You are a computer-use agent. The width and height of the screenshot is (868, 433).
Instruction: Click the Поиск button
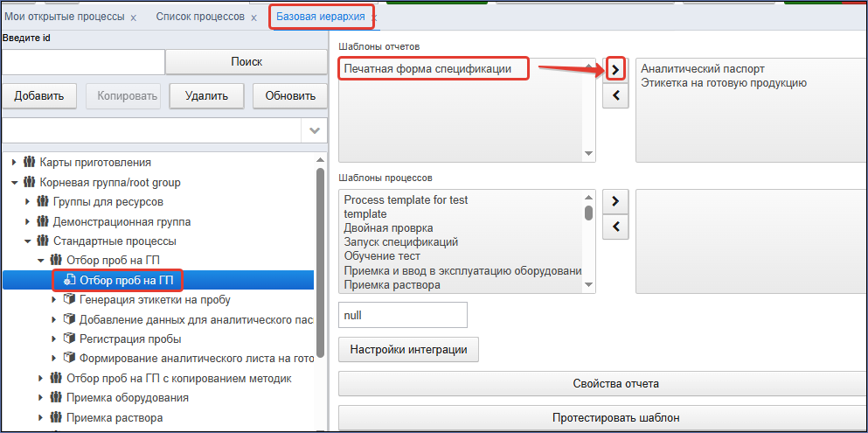[x=247, y=62]
